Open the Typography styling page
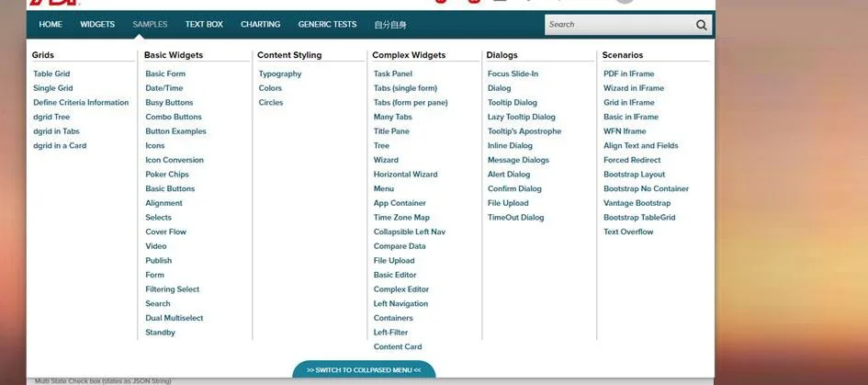Image resolution: width=868 pixels, height=385 pixels. [x=280, y=74]
